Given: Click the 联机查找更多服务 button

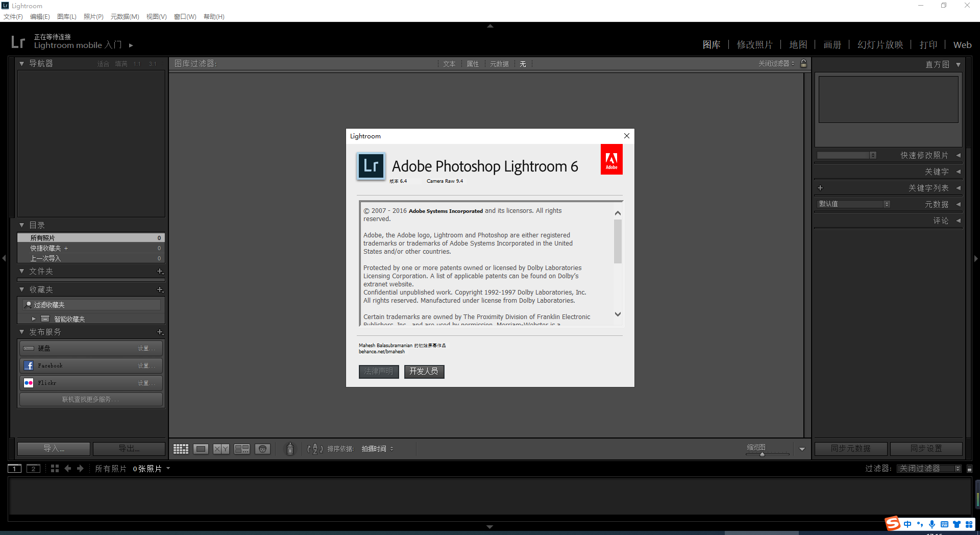Looking at the screenshot, I should [91, 399].
